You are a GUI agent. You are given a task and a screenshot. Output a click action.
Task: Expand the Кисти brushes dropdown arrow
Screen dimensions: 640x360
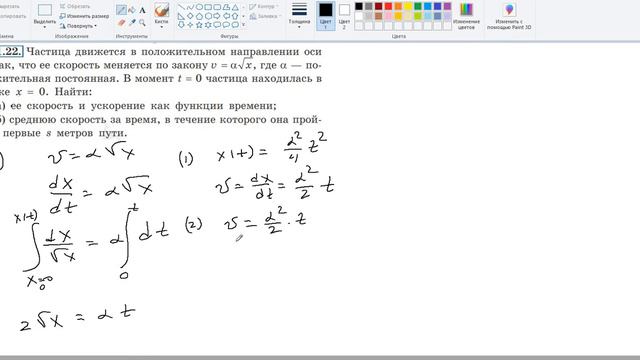coord(162,27)
